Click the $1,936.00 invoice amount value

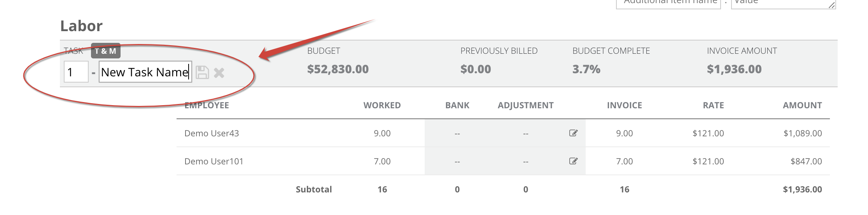(x=734, y=69)
